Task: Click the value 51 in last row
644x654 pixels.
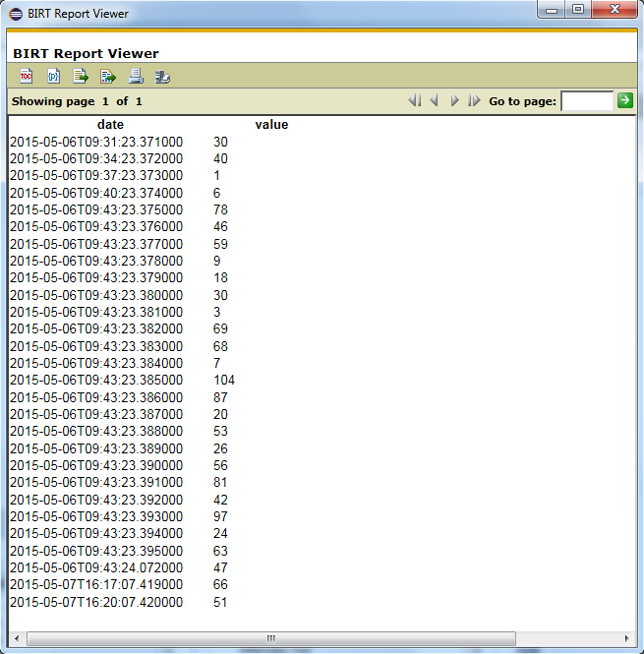Action: click(220, 602)
